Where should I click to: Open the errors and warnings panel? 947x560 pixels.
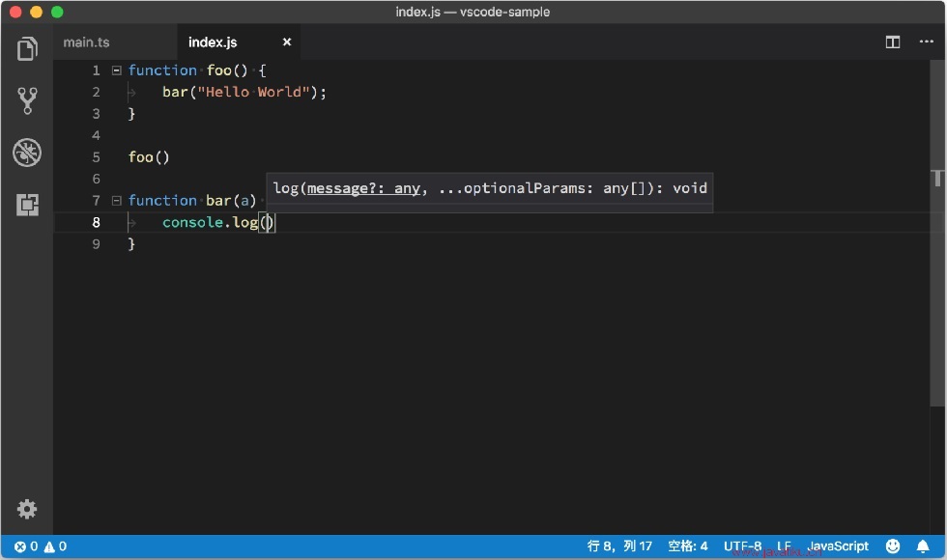(x=41, y=546)
